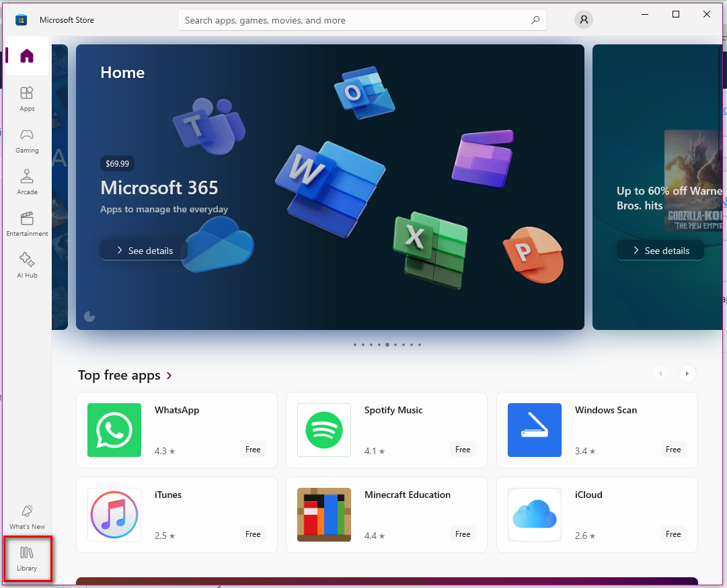The height and width of the screenshot is (588, 727).
Task: Click the Windows Scan title text
Action: click(x=605, y=410)
